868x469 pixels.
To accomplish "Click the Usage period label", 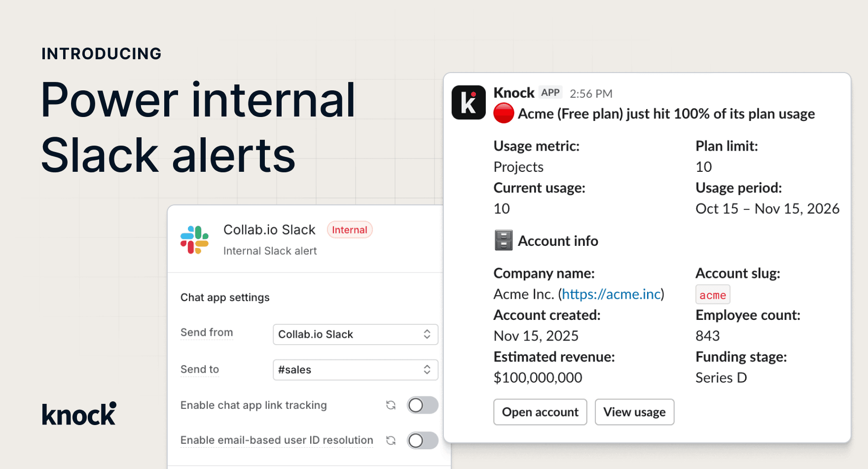I will [739, 188].
